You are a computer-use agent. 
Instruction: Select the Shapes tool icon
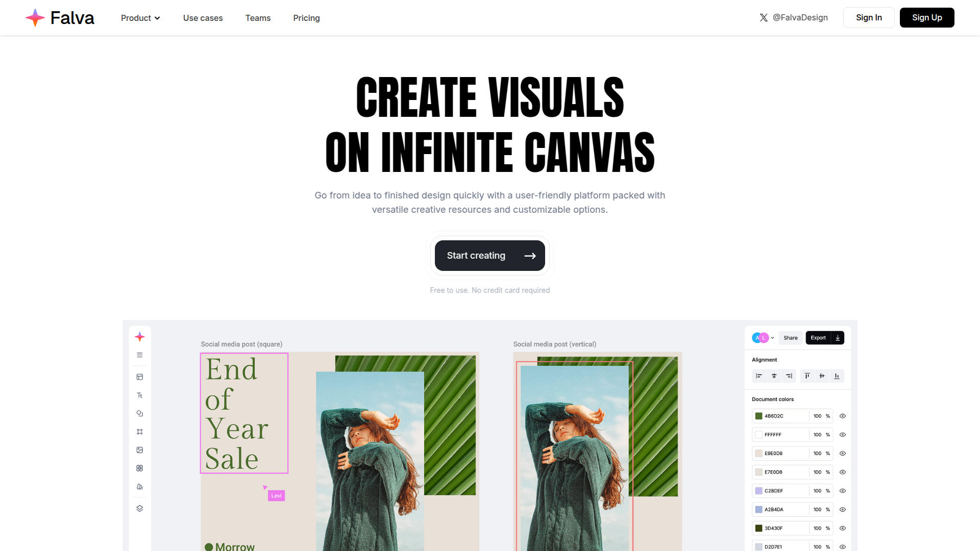tap(139, 414)
